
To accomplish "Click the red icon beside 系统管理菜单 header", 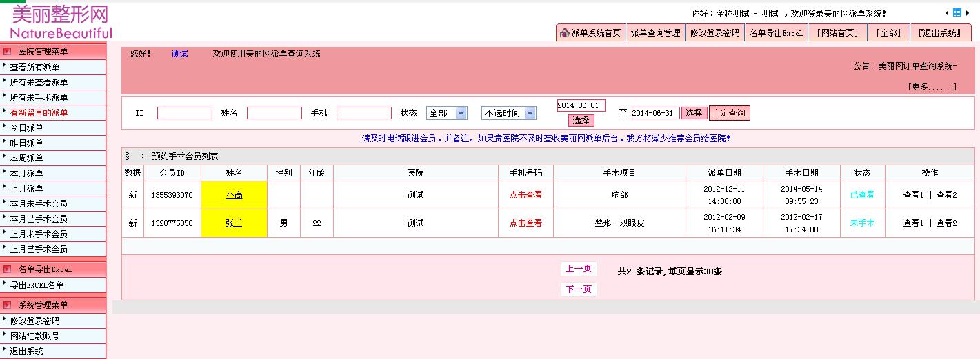I will coord(8,305).
